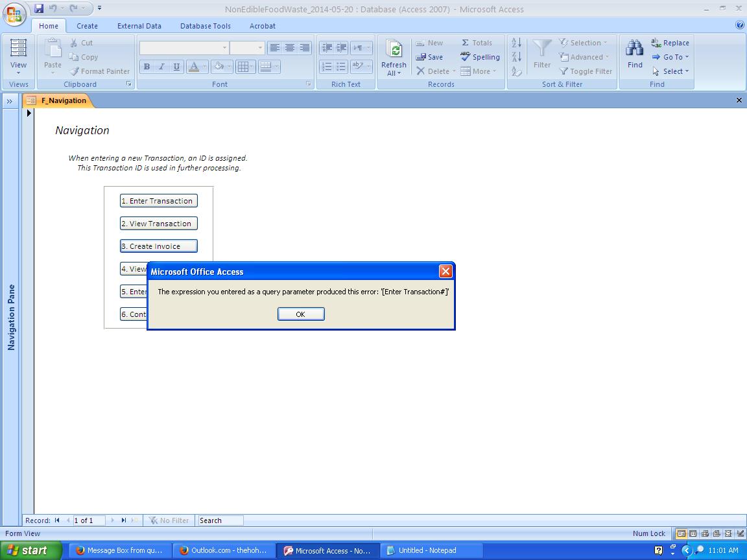Open the View button in the ribbon
The image size is (747, 560).
click(18, 57)
